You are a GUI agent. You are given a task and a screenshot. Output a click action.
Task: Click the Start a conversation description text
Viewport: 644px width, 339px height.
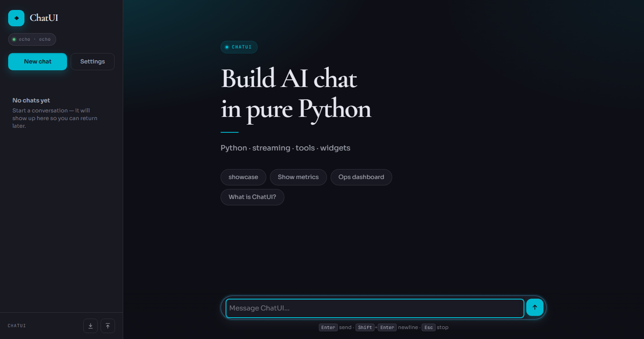coord(55,118)
